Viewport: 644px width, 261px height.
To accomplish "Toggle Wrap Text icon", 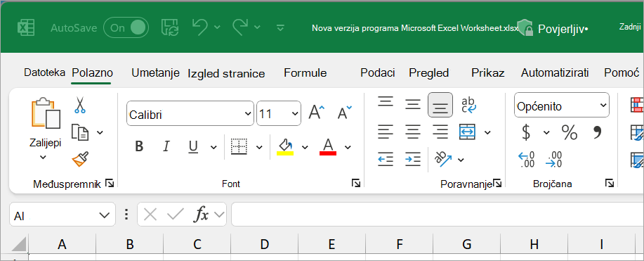I will tap(468, 105).
